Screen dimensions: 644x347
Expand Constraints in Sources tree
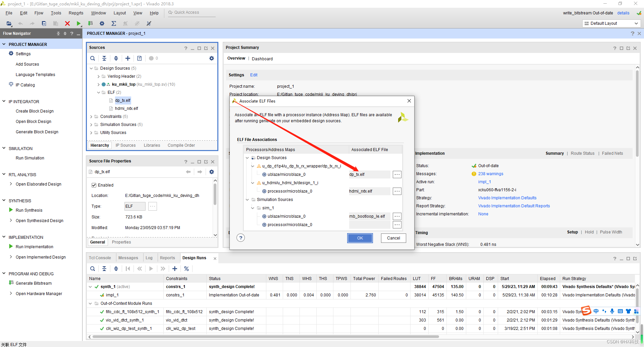(91, 117)
